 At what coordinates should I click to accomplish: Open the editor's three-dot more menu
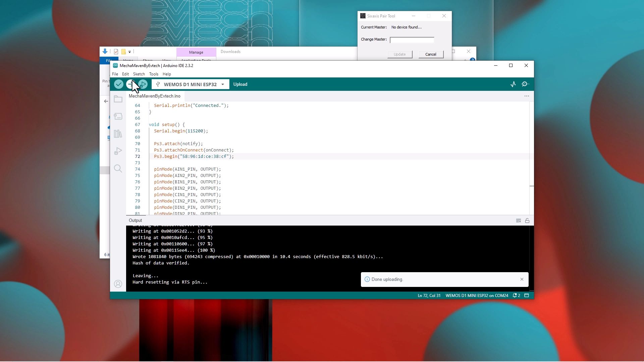pos(527,96)
